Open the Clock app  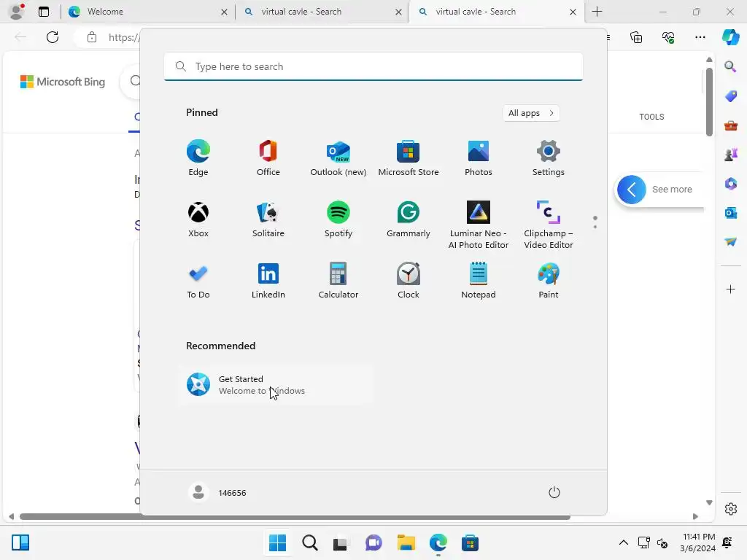(409, 281)
